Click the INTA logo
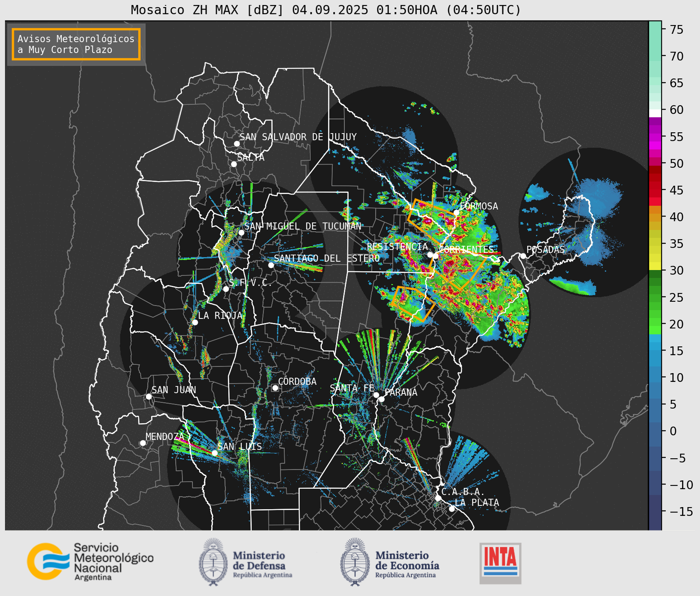Viewport: 700px width, 596px height. point(500,563)
